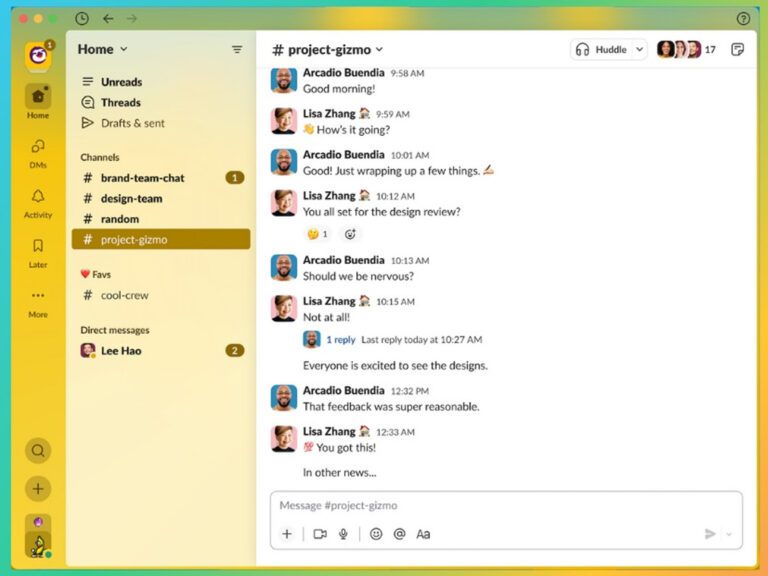Toggle formatting with the Aa icon

[x=423, y=534]
